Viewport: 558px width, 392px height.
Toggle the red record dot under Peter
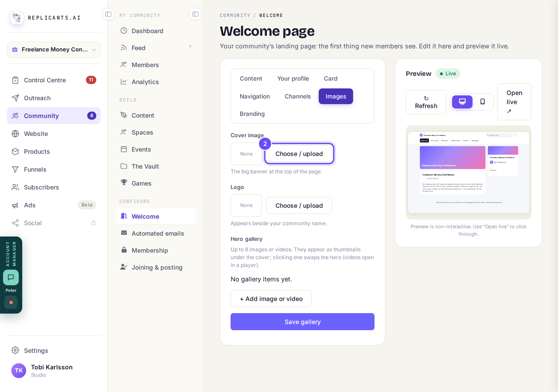tap(11, 302)
